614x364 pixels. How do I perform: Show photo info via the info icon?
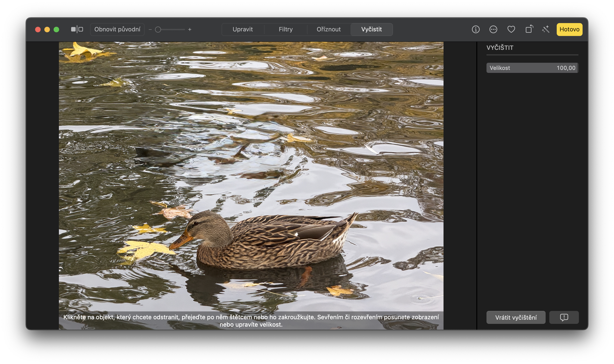click(475, 29)
